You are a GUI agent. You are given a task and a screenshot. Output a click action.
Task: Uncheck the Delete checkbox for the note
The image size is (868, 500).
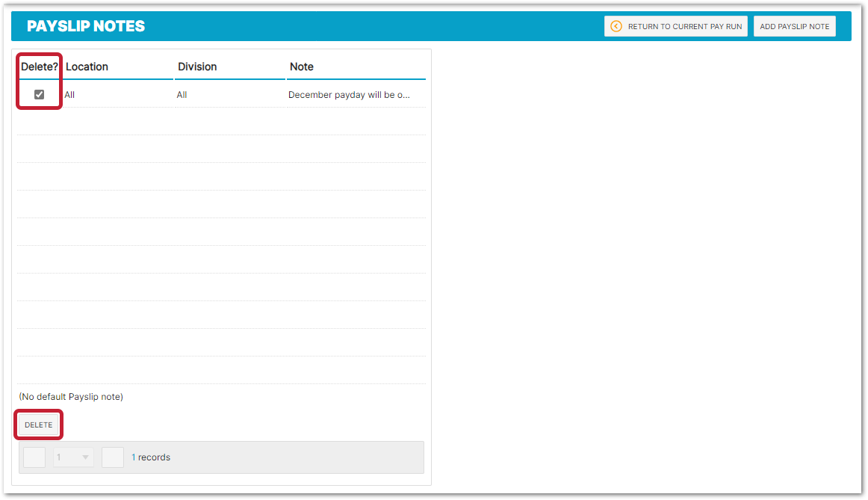point(40,95)
